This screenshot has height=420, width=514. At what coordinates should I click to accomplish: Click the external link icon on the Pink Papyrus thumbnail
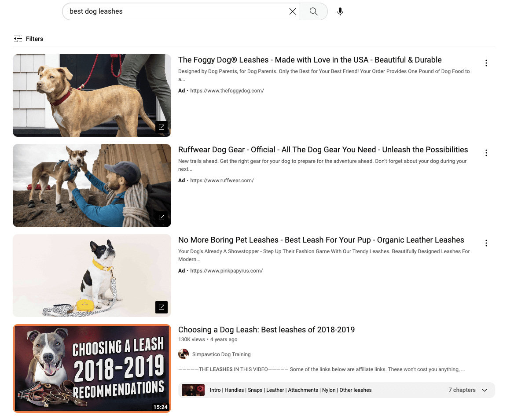pyautogui.click(x=162, y=307)
